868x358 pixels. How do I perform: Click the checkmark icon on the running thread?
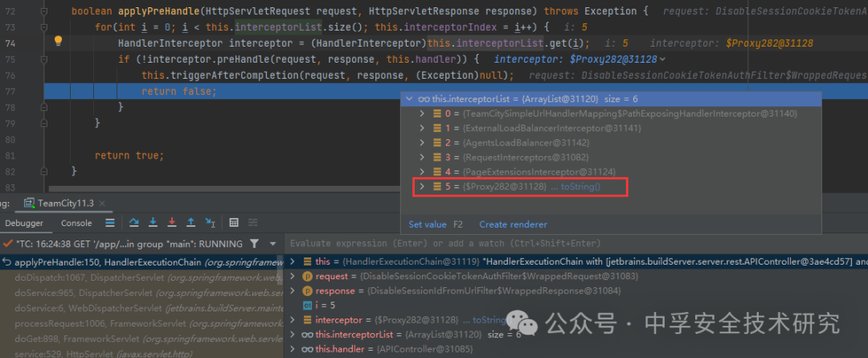tap(8, 244)
